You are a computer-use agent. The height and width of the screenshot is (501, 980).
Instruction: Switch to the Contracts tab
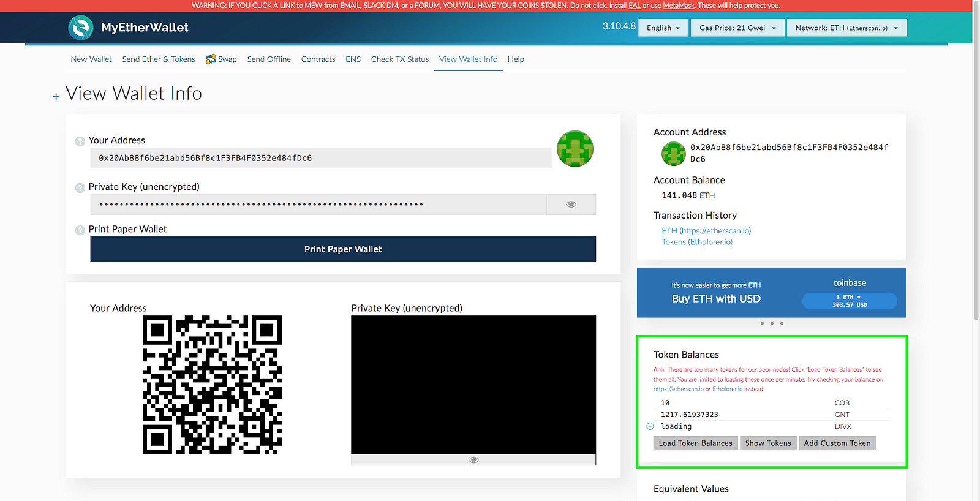click(x=318, y=59)
